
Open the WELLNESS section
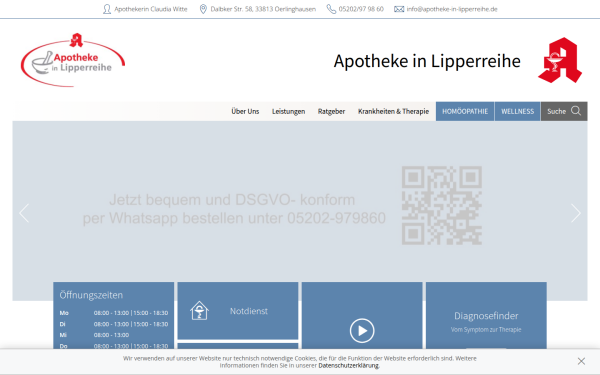point(517,111)
